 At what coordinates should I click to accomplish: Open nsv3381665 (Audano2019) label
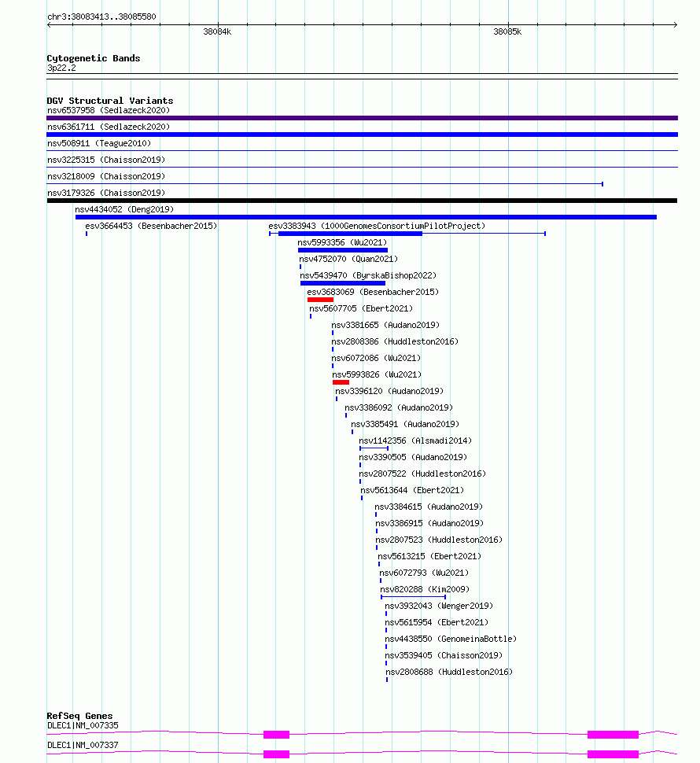point(385,326)
